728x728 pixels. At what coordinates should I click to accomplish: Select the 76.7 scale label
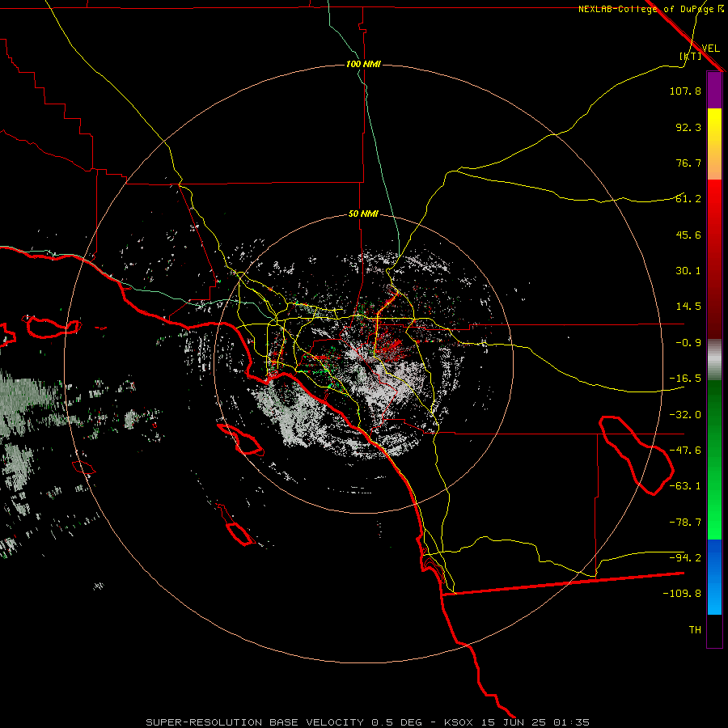click(688, 163)
